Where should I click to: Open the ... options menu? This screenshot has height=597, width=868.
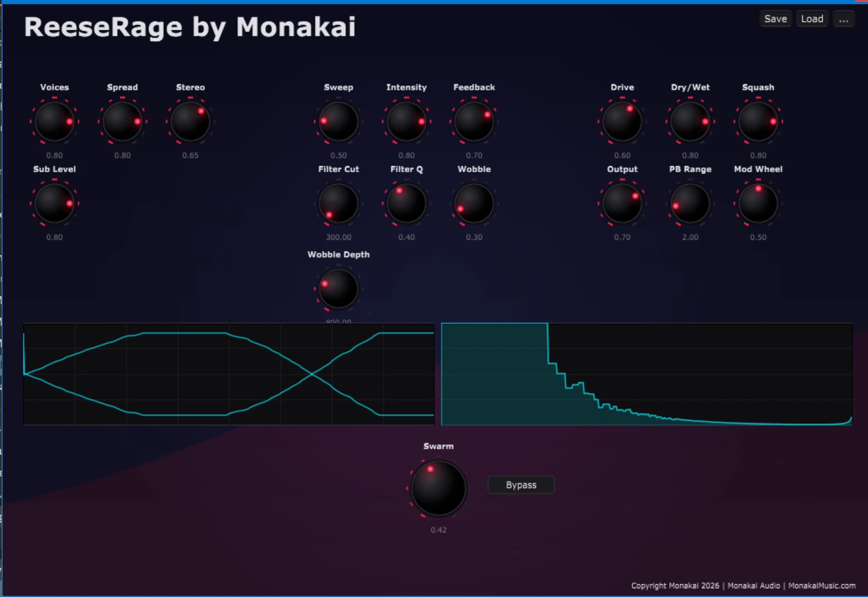(844, 19)
